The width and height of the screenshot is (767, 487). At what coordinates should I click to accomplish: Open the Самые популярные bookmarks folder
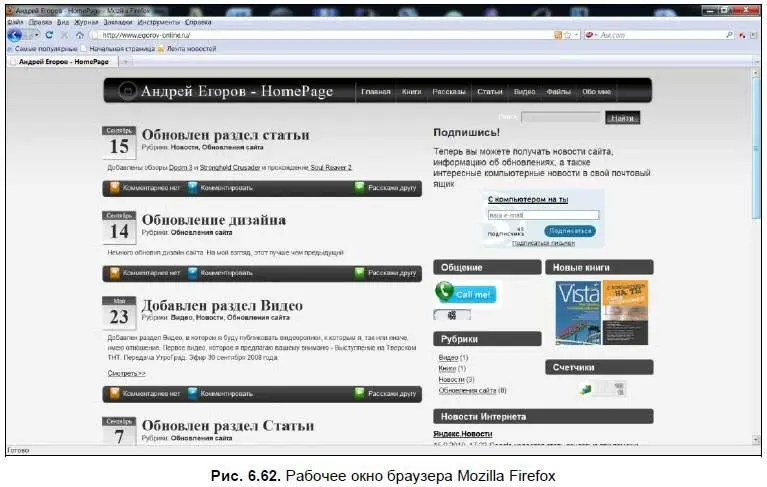pyautogui.click(x=43, y=49)
